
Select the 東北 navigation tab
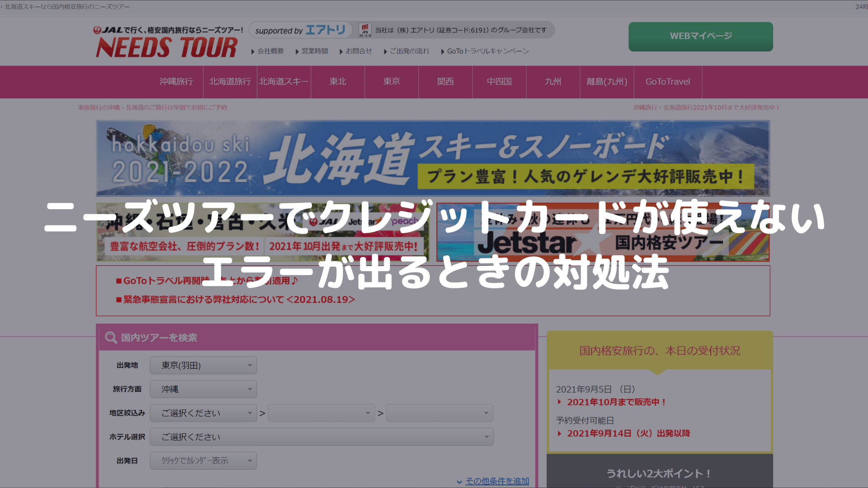338,82
